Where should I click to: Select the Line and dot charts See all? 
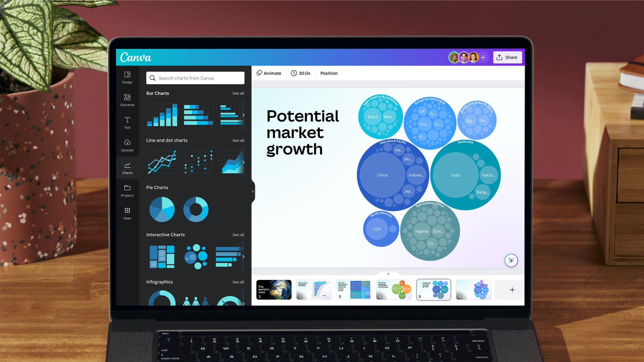pos(239,140)
